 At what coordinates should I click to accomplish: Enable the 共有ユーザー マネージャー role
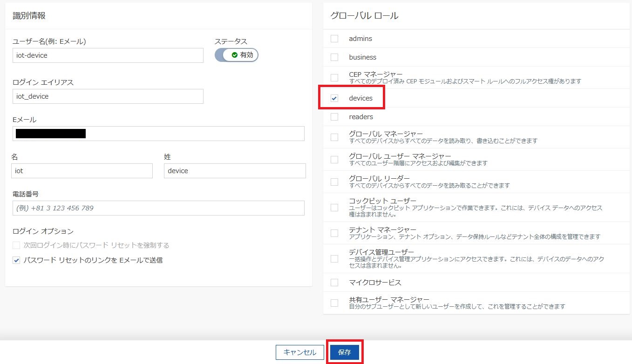coord(334,303)
